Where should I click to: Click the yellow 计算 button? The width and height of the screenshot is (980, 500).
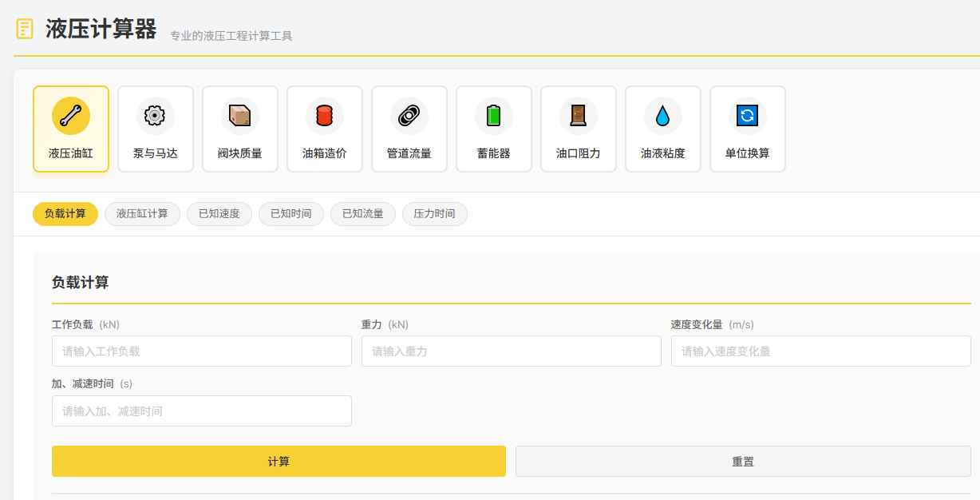click(x=279, y=462)
